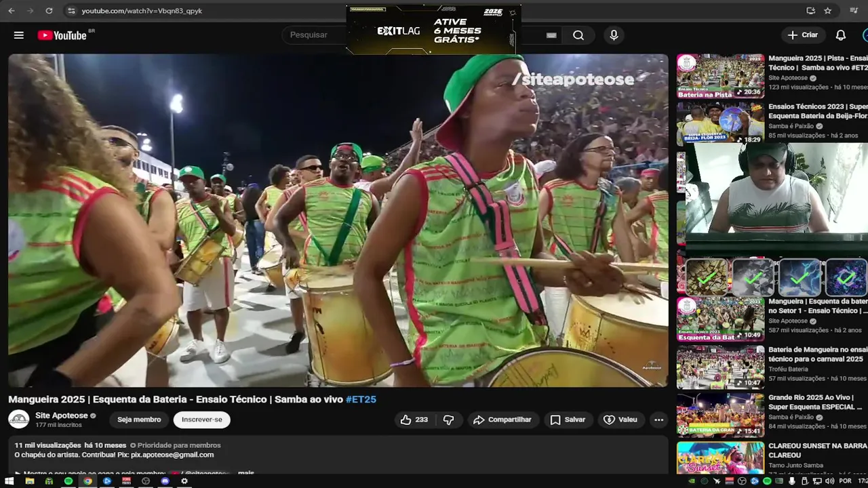Dislike the video with thumbs down
868x488 pixels.
click(x=448, y=420)
